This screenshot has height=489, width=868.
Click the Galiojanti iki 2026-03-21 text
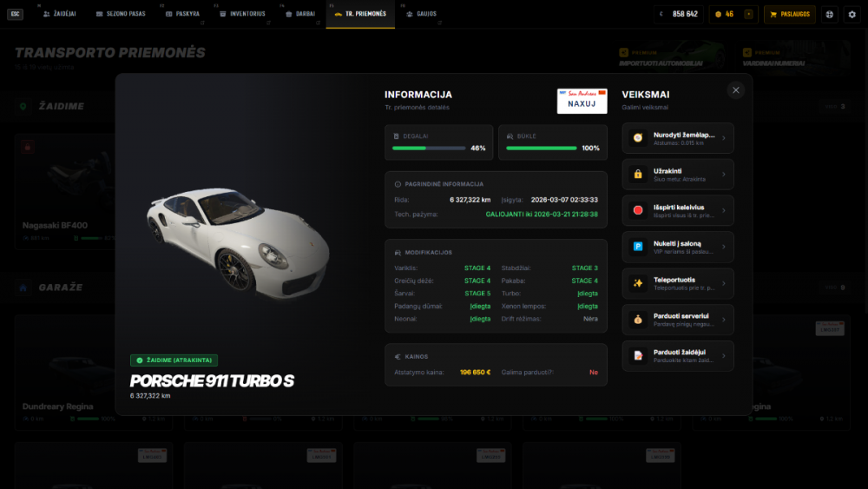click(542, 215)
